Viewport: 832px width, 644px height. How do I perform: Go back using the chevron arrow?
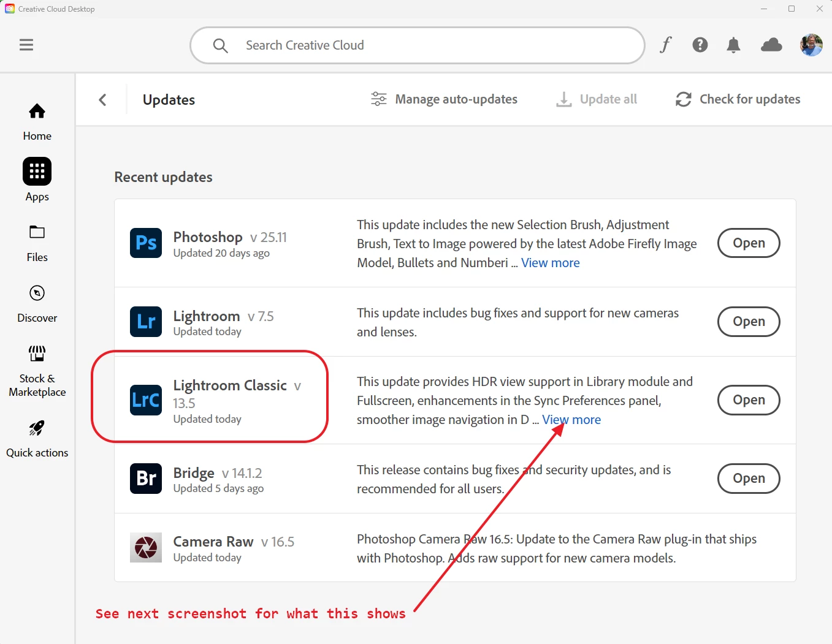(x=102, y=100)
